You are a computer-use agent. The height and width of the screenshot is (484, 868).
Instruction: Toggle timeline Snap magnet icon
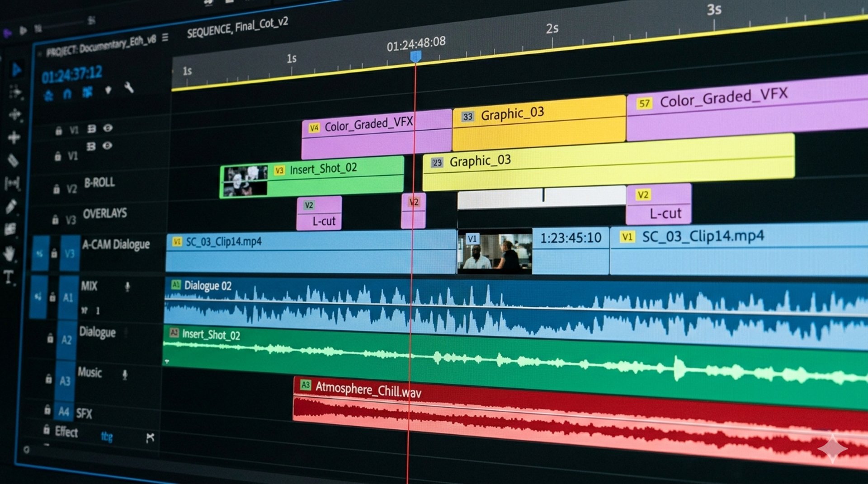pyautogui.click(x=67, y=94)
